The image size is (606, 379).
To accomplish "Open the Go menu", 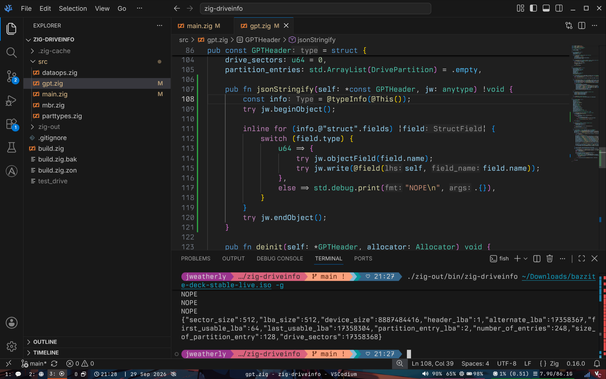I will tap(122, 8).
